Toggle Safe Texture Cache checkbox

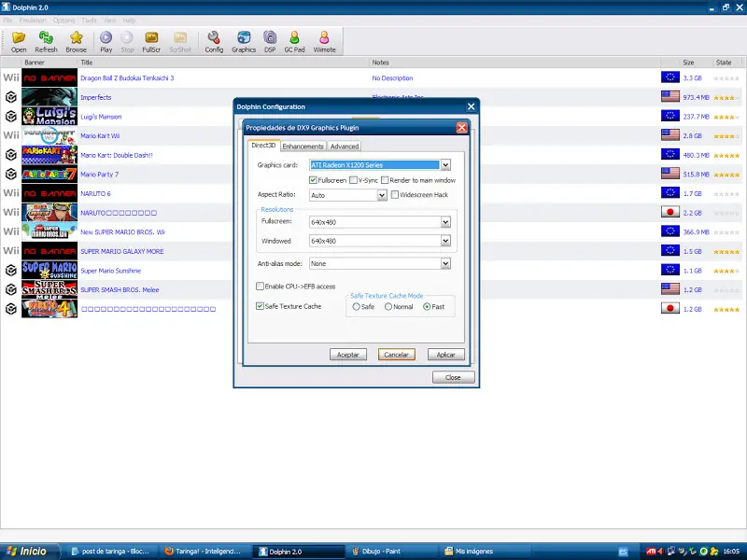point(260,306)
